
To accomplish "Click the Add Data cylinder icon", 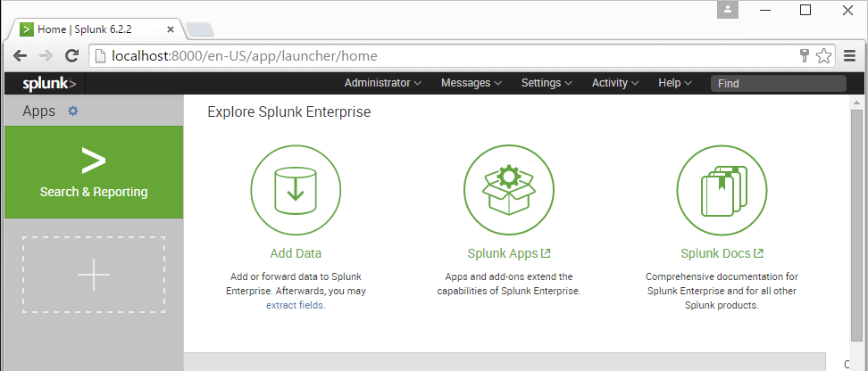I will [296, 190].
